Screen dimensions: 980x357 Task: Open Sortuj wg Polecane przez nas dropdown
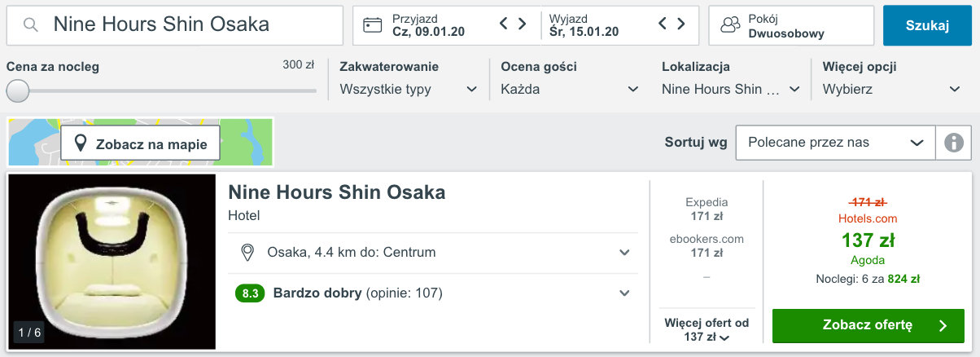tap(835, 143)
